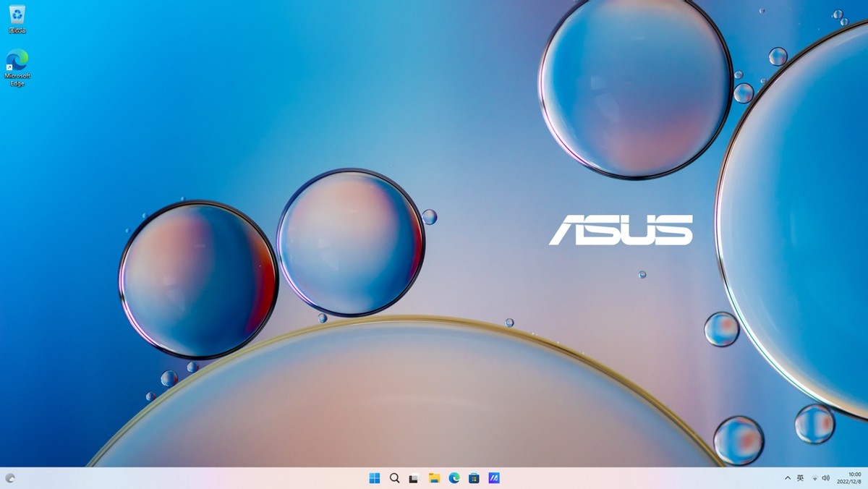Select the Recycle Bin desktop icon
The width and height of the screenshot is (868, 489).
[x=17, y=20]
